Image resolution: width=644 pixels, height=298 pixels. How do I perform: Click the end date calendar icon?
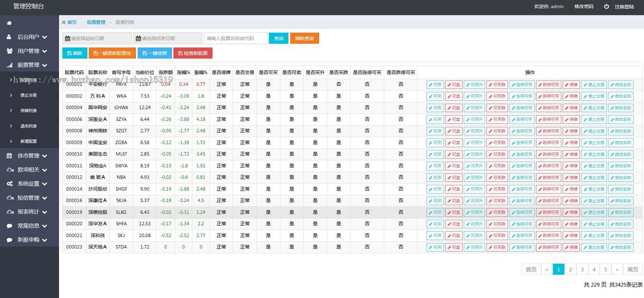138,39
